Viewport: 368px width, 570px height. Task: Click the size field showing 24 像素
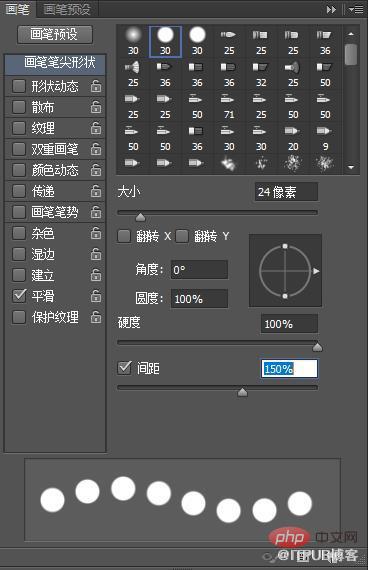[286, 192]
